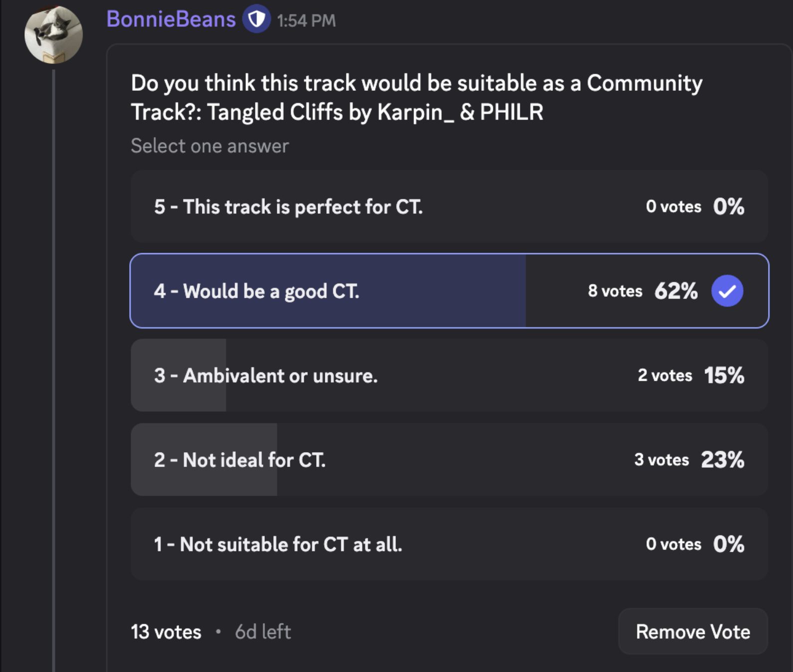
Task: Click the blue checkmark on option 4
Action: (727, 291)
